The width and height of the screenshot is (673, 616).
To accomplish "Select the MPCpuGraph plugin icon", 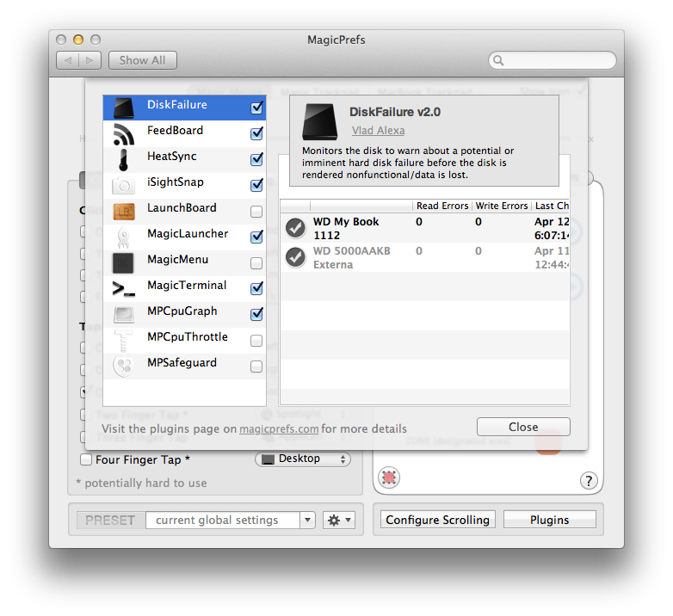I will [x=124, y=315].
